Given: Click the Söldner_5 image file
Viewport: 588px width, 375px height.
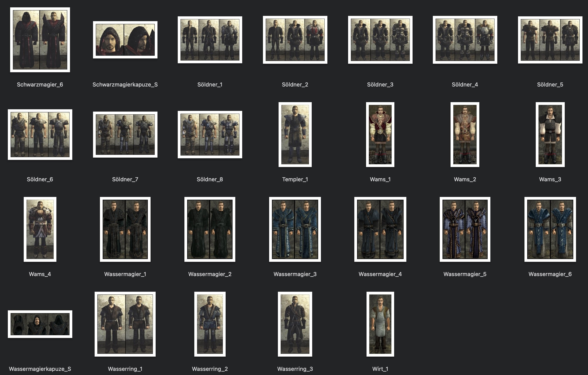Looking at the screenshot, I should pyautogui.click(x=550, y=40).
